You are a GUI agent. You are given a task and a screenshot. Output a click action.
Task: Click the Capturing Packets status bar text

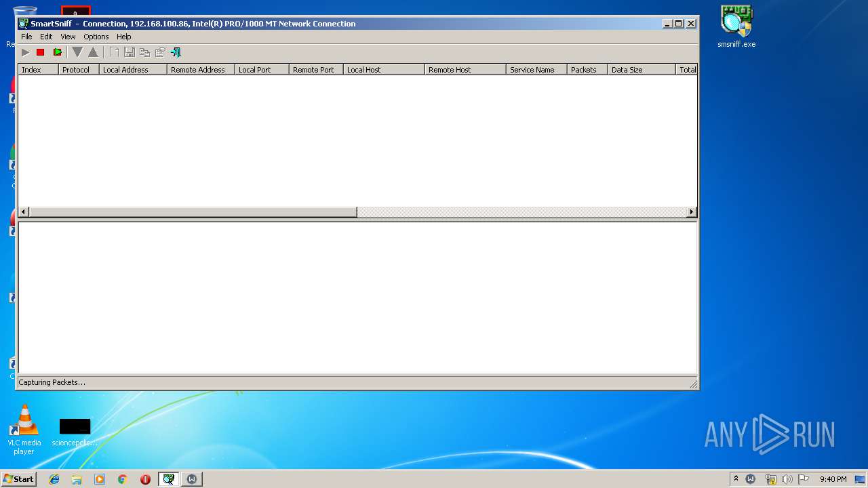[52, 382]
